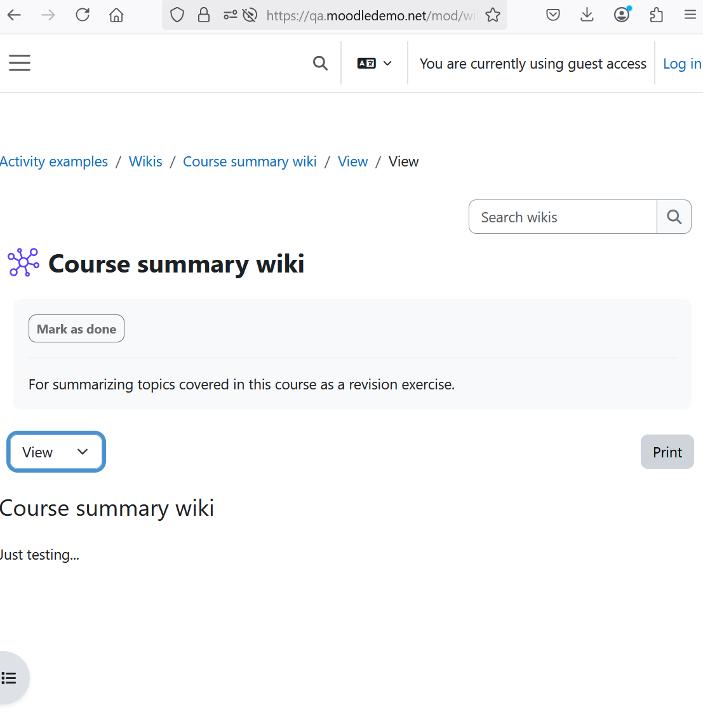
Task: Open the Firefox application menu
Action: tap(690, 15)
